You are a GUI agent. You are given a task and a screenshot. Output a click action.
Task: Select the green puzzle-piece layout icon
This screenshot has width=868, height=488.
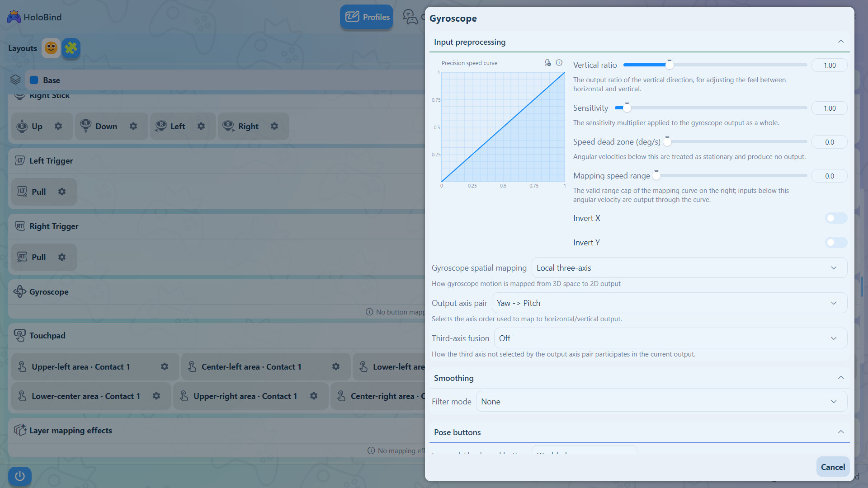[71, 48]
